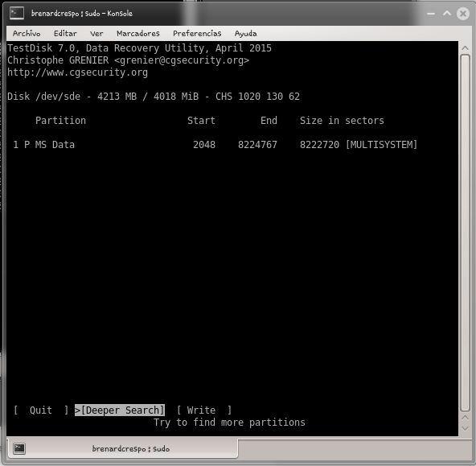The height and width of the screenshot is (466, 476).
Task: Select the brenardcrespo : Sudo tab
Action: pyautogui.click(x=122, y=448)
